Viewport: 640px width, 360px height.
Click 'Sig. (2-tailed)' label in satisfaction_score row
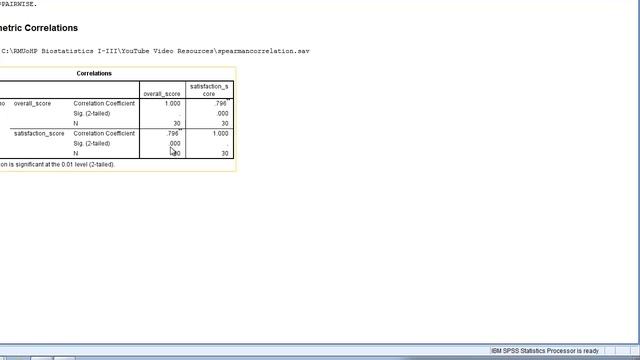pyautogui.click(x=92, y=144)
